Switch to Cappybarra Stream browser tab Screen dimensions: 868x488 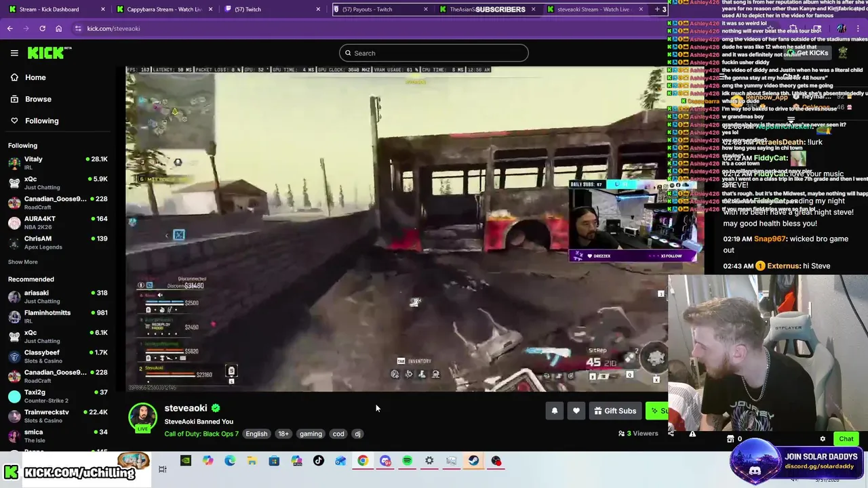point(164,9)
